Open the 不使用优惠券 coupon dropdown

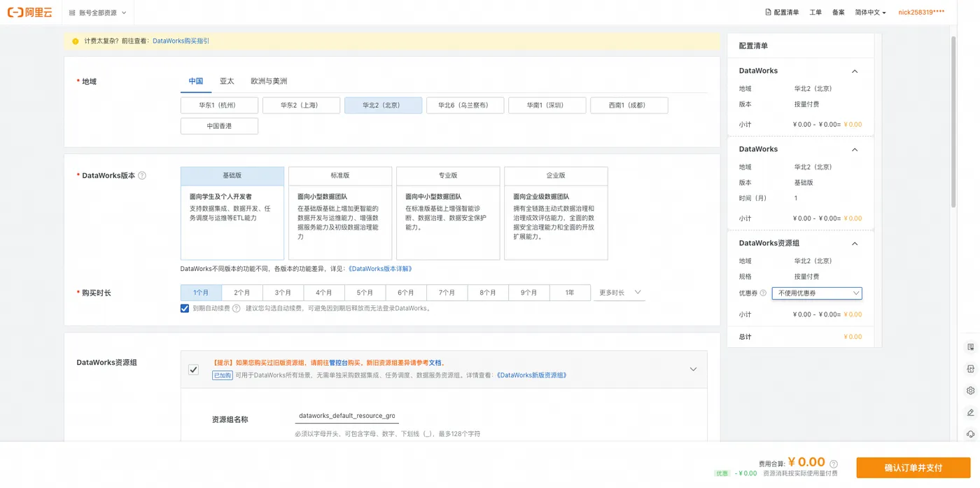817,293
